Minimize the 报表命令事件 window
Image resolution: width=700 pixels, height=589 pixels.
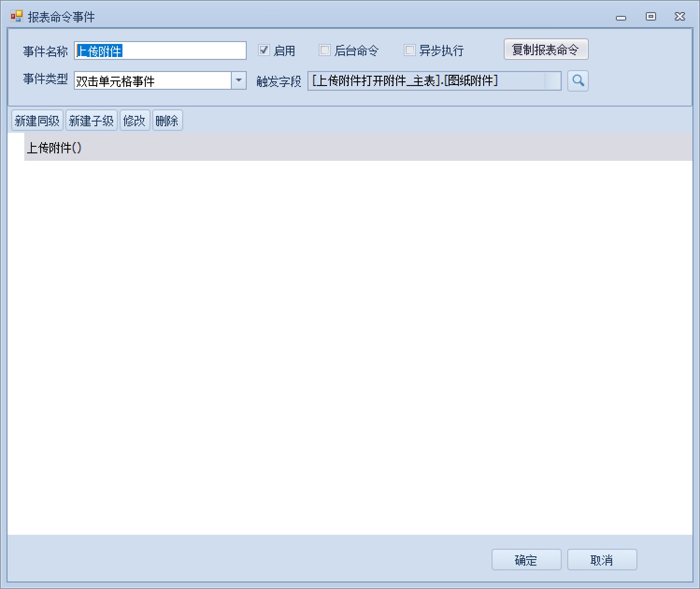(x=621, y=17)
